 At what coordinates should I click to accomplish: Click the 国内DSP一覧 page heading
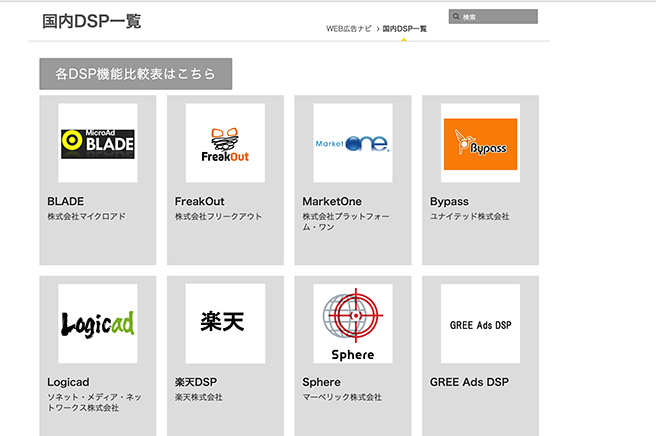tap(92, 21)
